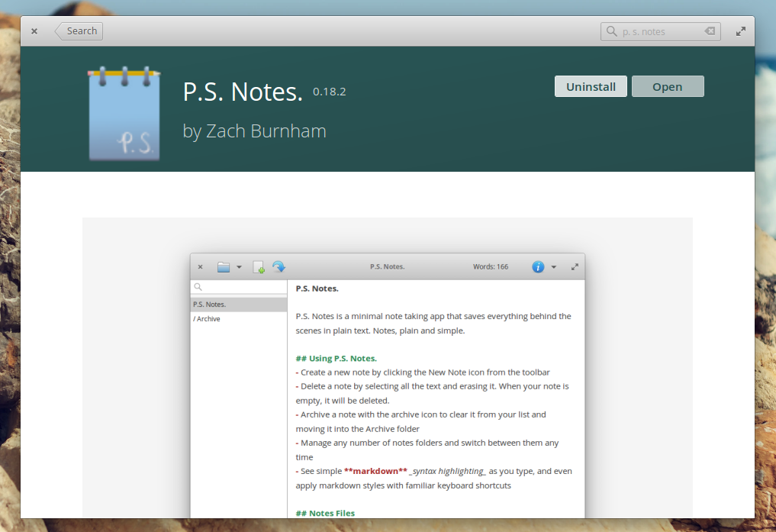This screenshot has width=776, height=532.
Task: Click inside the notes sidebar search field
Action: 238,286
